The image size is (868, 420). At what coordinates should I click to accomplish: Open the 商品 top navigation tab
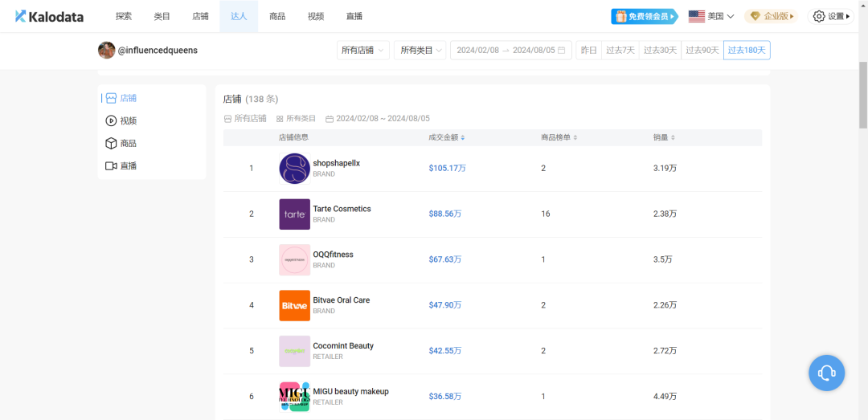pos(277,16)
